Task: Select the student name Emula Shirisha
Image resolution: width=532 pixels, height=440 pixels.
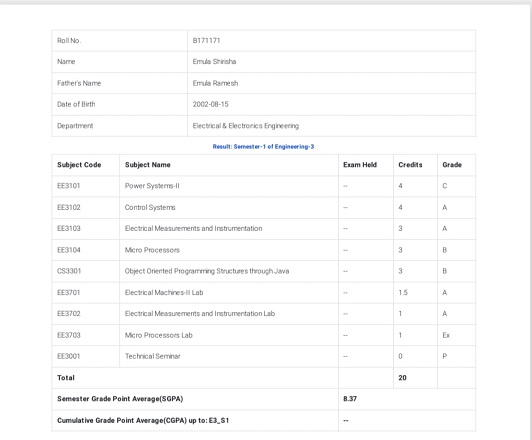Action: coord(214,62)
